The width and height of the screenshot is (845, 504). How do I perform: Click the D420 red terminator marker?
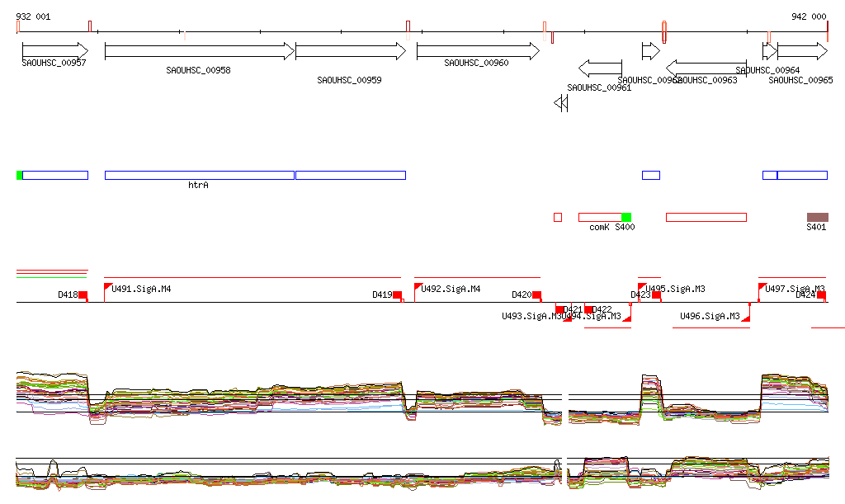click(536, 294)
